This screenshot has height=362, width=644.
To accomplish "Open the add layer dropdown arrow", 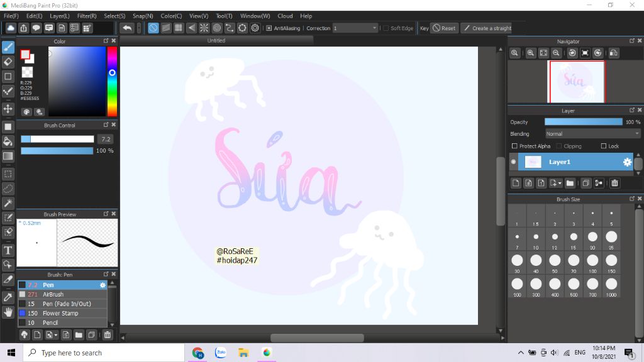I will 559,183.
